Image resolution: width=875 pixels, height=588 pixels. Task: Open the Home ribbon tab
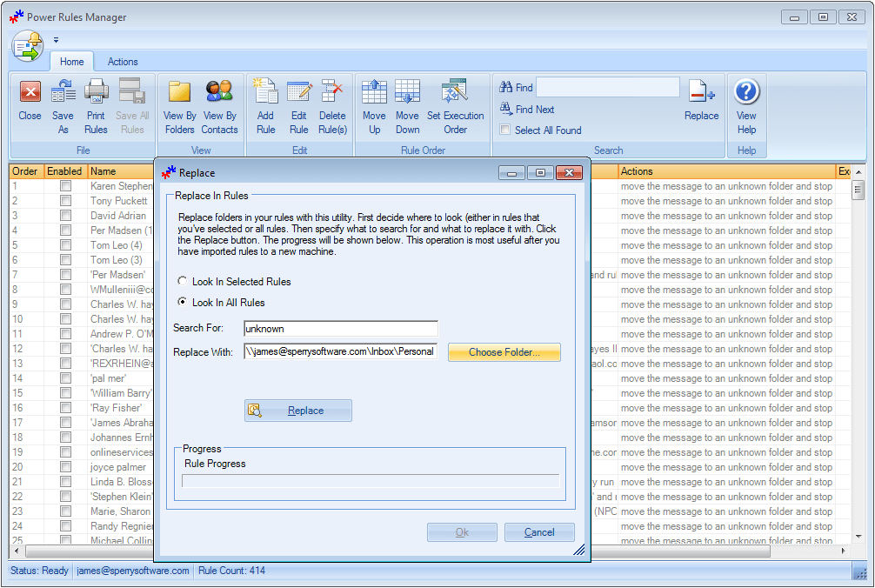(x=71, y=62)
